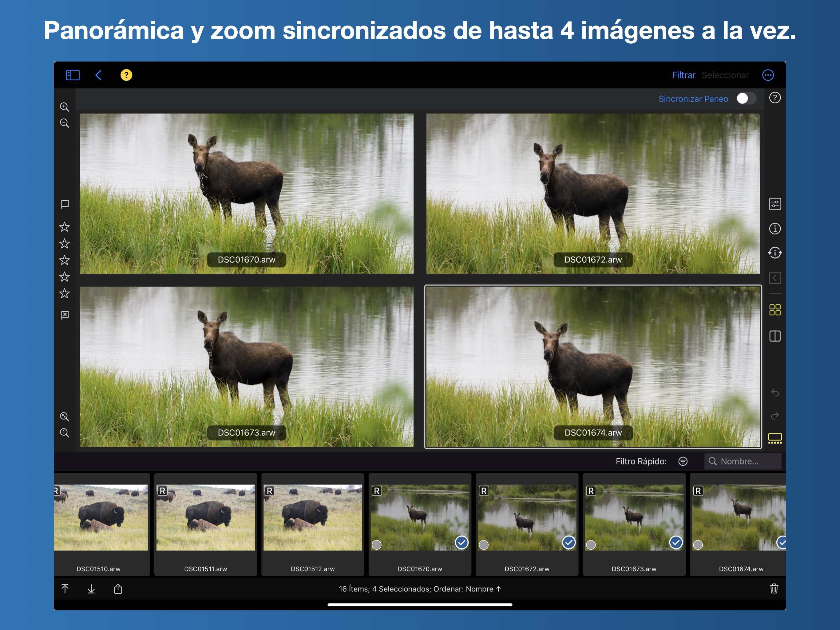Click the Nombre search field
840x630 pixels.
743,461
